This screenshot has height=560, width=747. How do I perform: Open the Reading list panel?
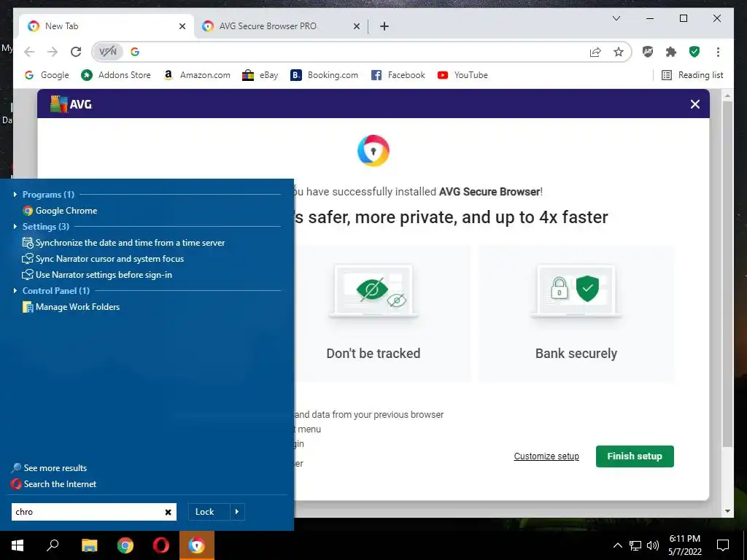click(x=692, y=75)
